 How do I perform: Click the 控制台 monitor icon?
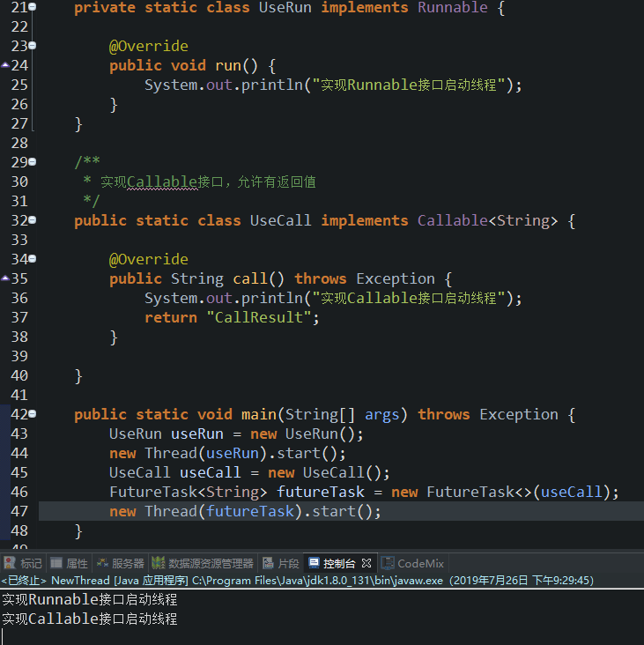314,563
